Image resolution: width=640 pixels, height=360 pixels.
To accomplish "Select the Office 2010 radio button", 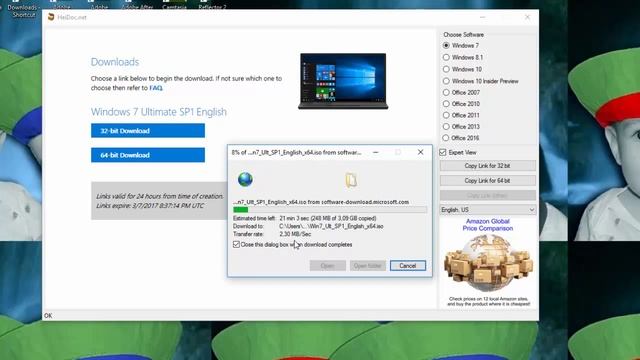I will pyautogui.click(x=446, y=104).
